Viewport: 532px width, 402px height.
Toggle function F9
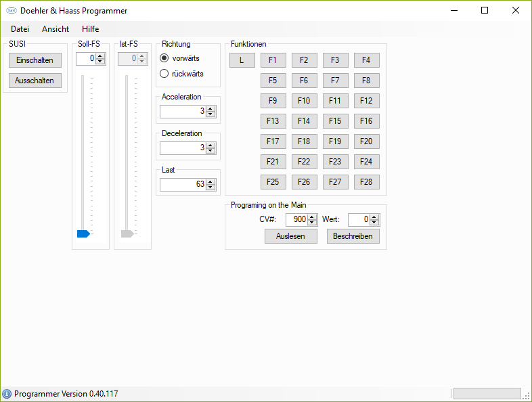(x=273, y=101)
